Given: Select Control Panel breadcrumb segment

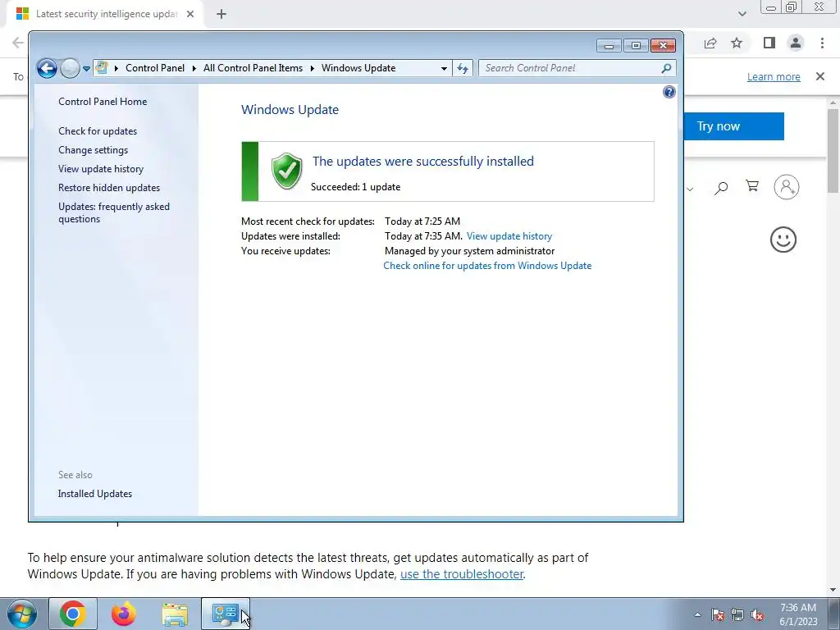Looking at the screenshot, I should tap(155, 68).
